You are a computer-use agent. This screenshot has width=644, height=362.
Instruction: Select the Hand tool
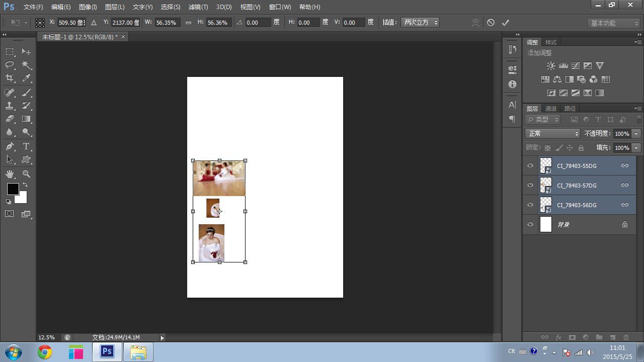click(x=10, y=174)
